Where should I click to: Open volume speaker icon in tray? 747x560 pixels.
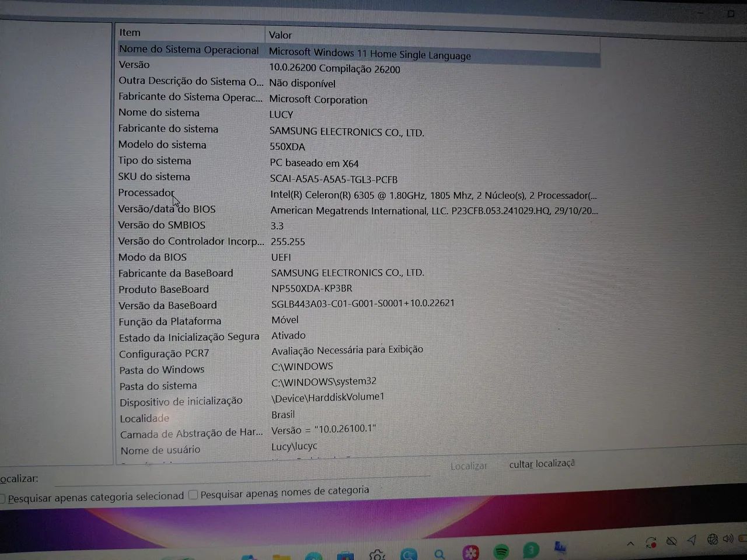coord(728,539)
